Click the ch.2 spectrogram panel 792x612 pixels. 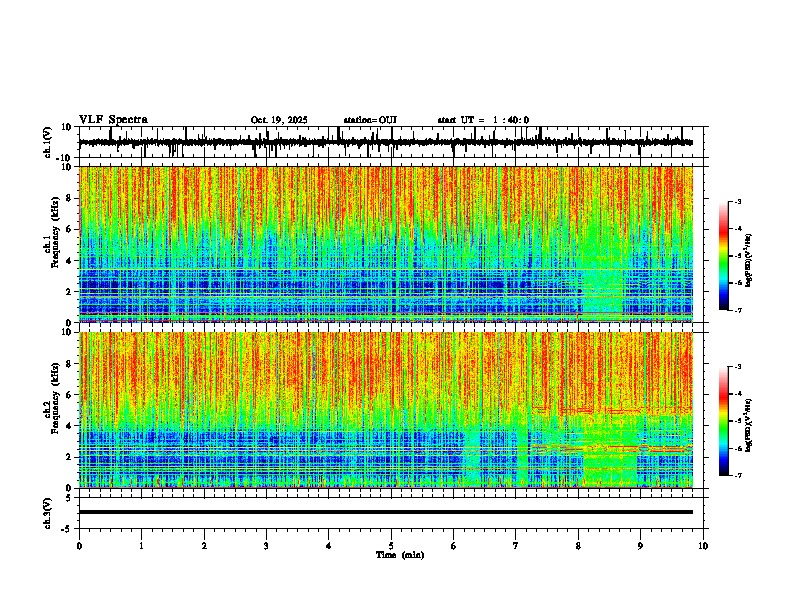385,410
